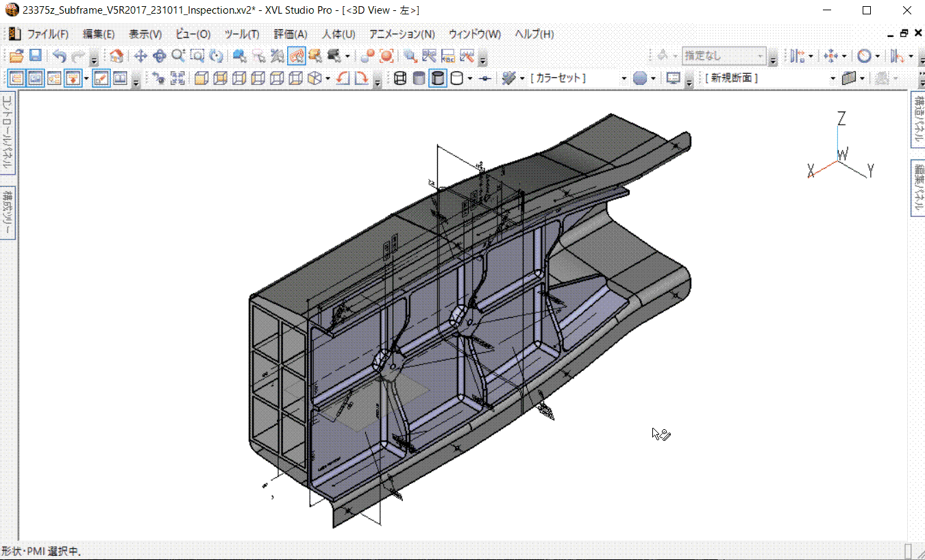Toggle wireframe cylinder display mode

point(400,79)
